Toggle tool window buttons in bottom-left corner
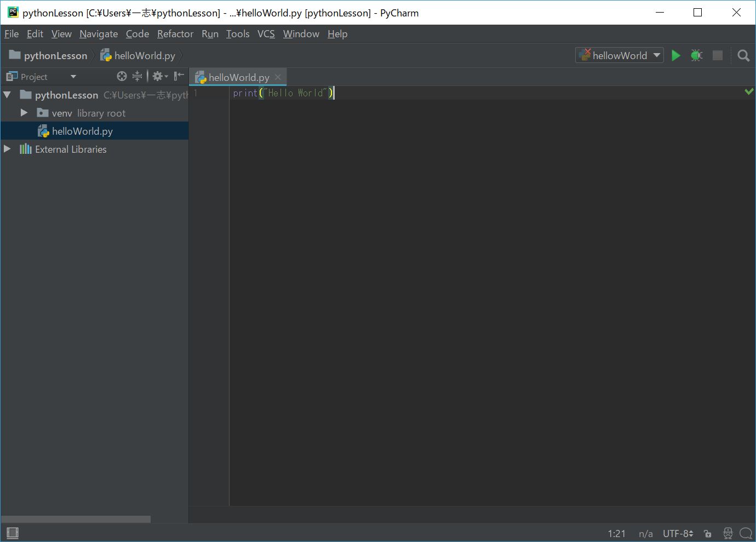Viewport: 756px width, 542px height. pyautogui.click(x=13, y=533)
